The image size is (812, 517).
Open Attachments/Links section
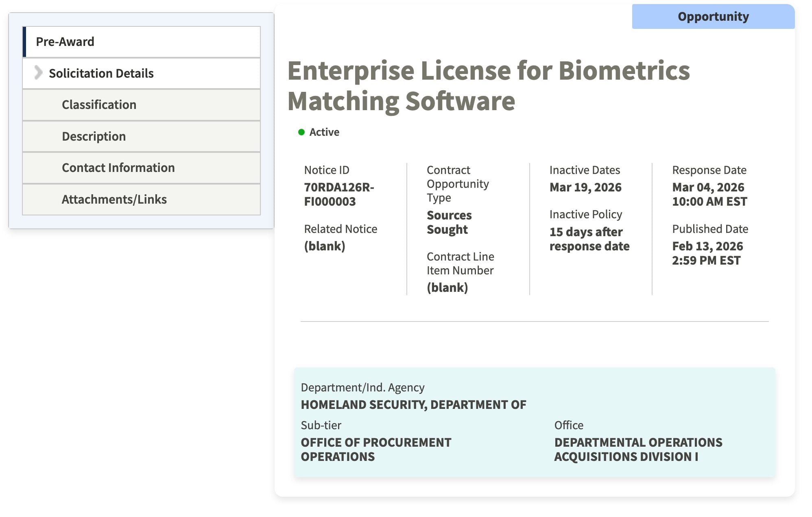[x=114, y=199]
